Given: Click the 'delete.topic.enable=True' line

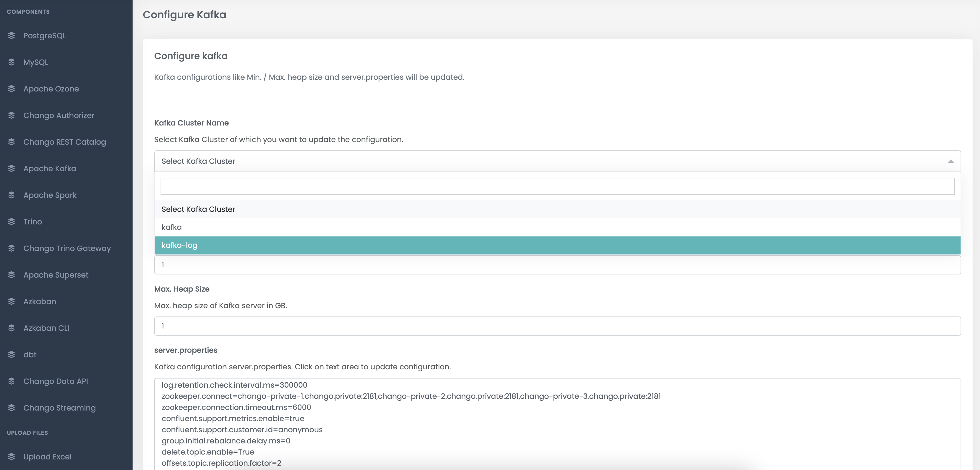Looking at the screenshot, I should pos(208,452).
